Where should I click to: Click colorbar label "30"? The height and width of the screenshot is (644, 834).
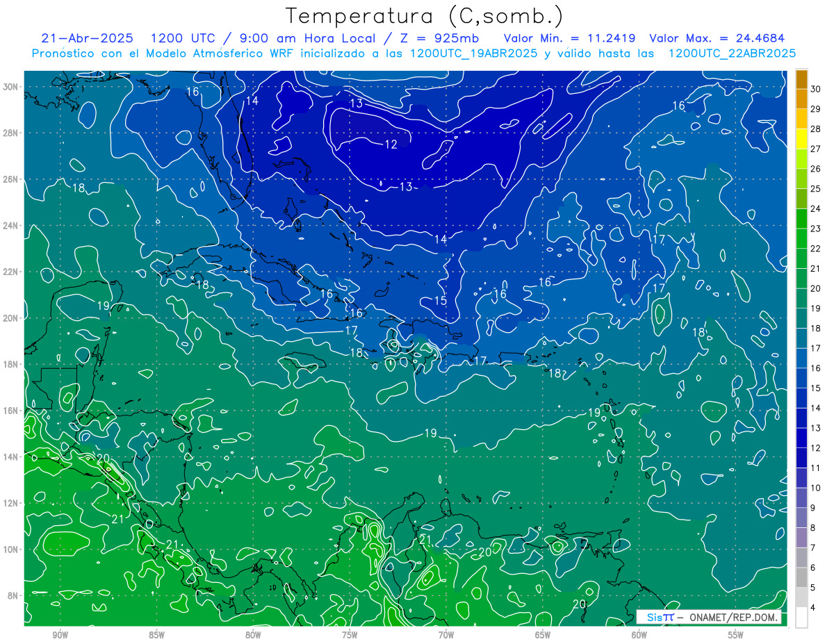816,88
